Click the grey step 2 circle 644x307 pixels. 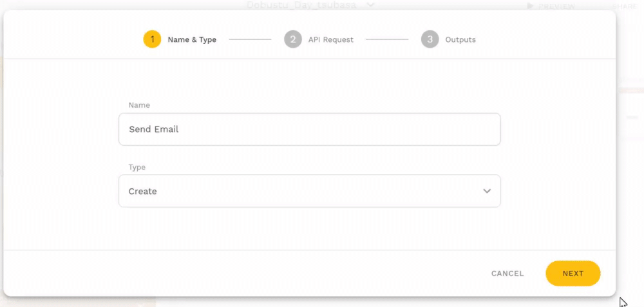point(293,39)
